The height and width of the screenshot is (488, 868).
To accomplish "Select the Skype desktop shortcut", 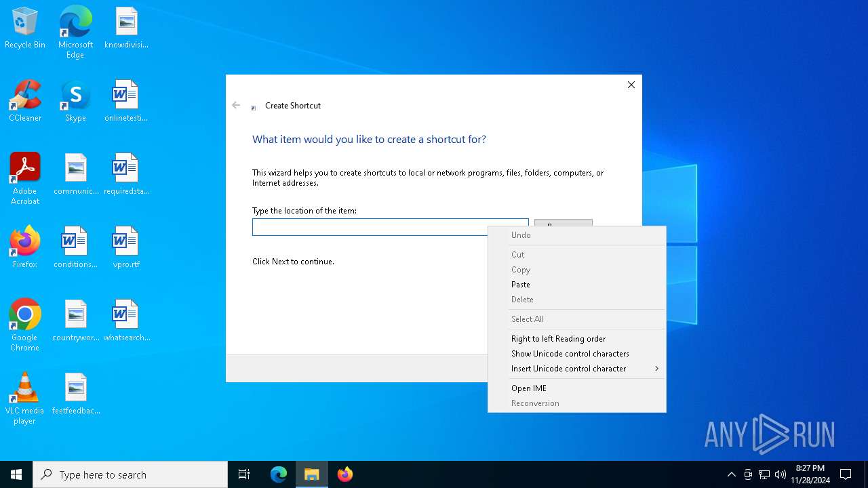I will coord(75,102).
